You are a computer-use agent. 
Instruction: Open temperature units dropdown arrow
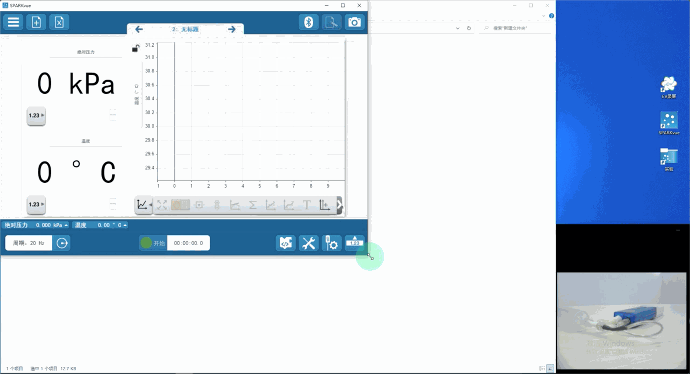[x=125, y=225]
